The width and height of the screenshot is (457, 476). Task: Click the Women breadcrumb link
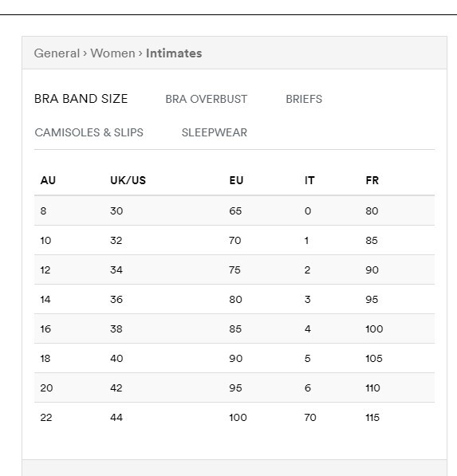coord(112,53)
